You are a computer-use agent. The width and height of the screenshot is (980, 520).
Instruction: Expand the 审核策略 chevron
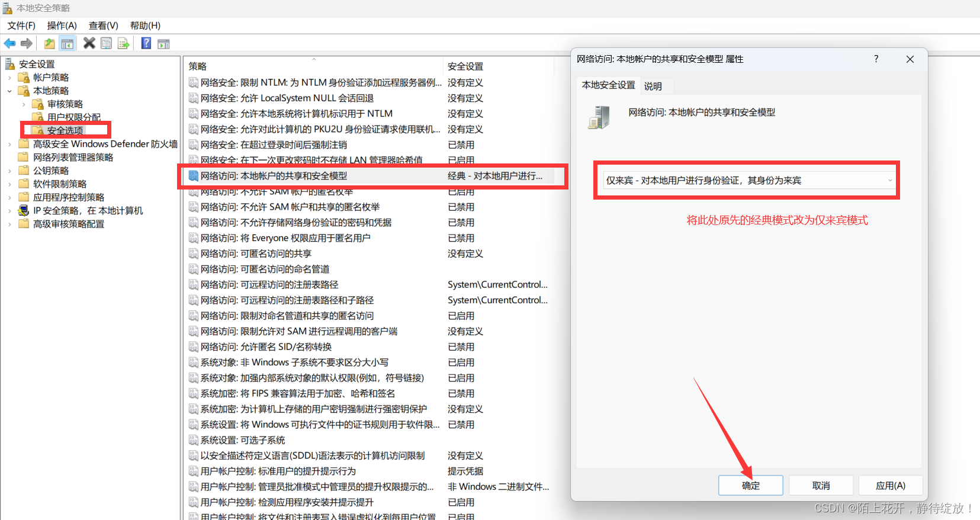click(x=24, y=104)
